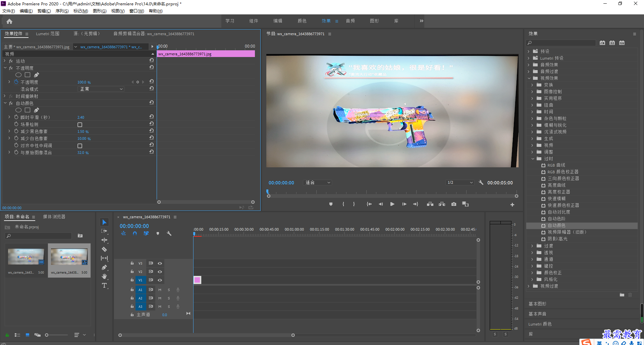Reset the 自动颜色 effect
This screenshot has height=345, width=644.
tap(152, 103)
